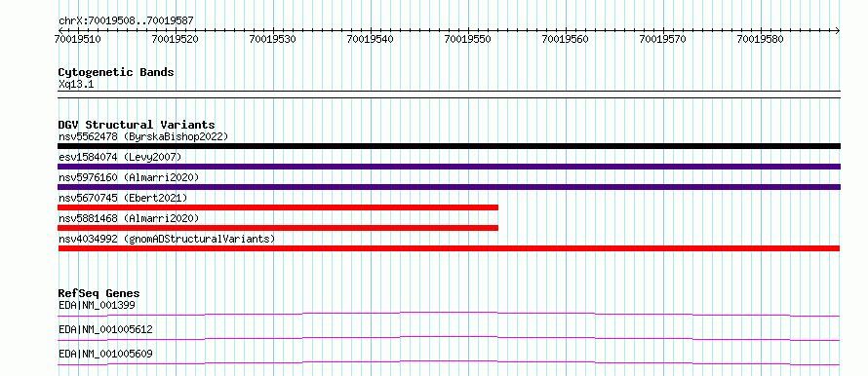Click the black nsv5562478 variant bar
Image resolution: width=868 pixels, height=376 pixels.
449,146
